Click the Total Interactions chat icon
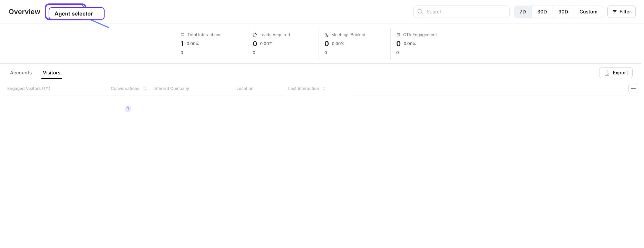This screenshot has width=644, height=248. click(183, 35)
